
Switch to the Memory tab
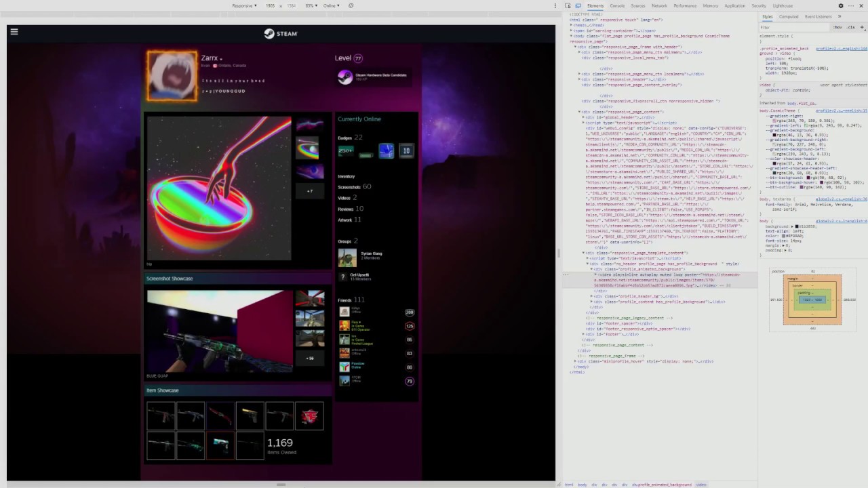[711, 5]
